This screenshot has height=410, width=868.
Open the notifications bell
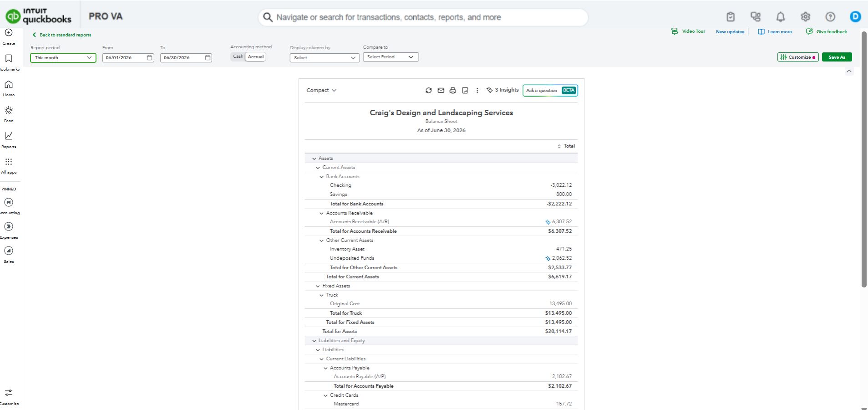tap(780, 17)
